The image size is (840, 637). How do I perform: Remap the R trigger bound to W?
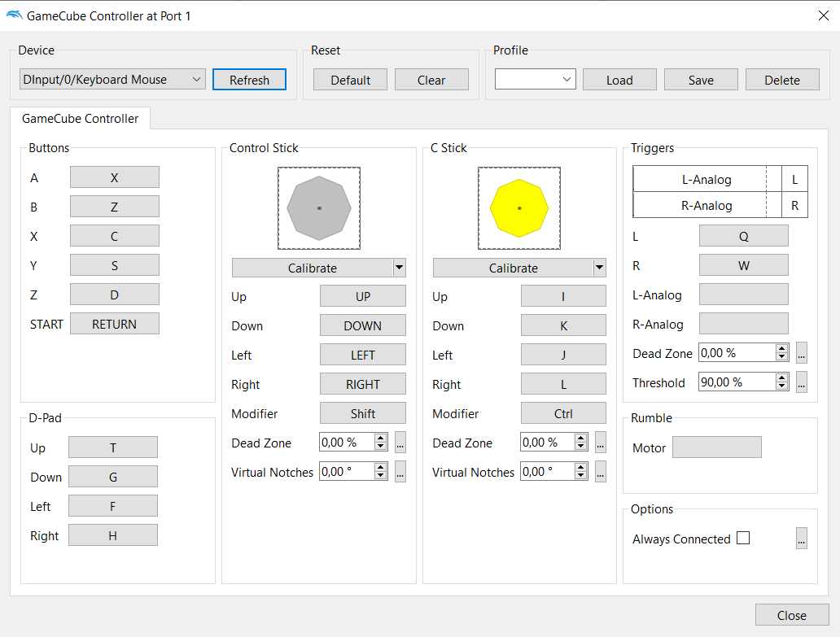click(x=744, y=265)
